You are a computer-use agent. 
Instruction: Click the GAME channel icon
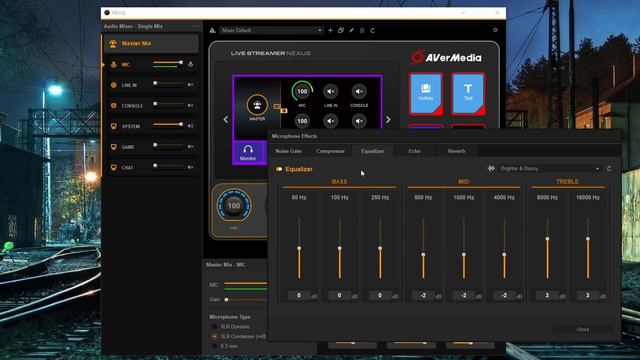[x=113, y=147]
